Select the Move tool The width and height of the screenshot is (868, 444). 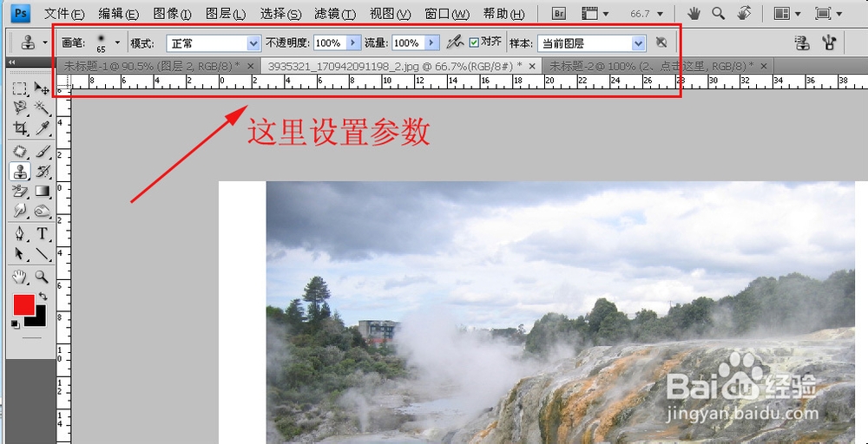[x=42, y=88]
